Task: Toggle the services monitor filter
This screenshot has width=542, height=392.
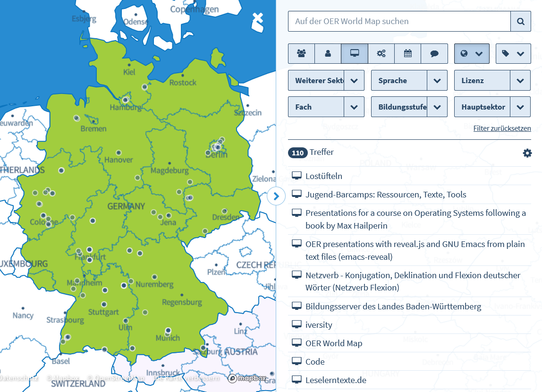Action: (x=355, y=53)
